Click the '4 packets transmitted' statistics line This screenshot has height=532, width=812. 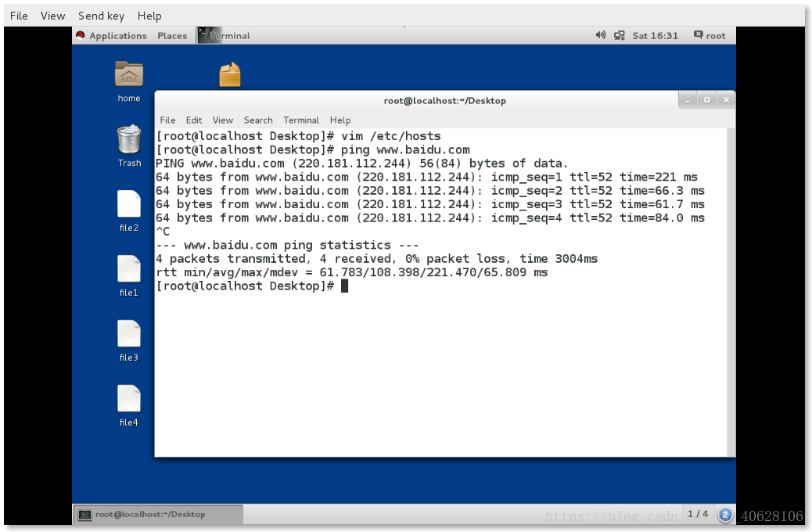coord(376,258)
